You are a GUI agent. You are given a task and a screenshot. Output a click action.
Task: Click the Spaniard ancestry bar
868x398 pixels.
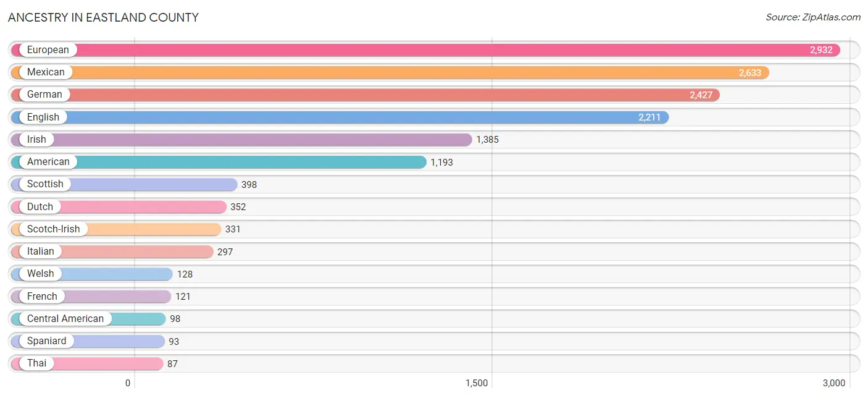pos(117,341)
